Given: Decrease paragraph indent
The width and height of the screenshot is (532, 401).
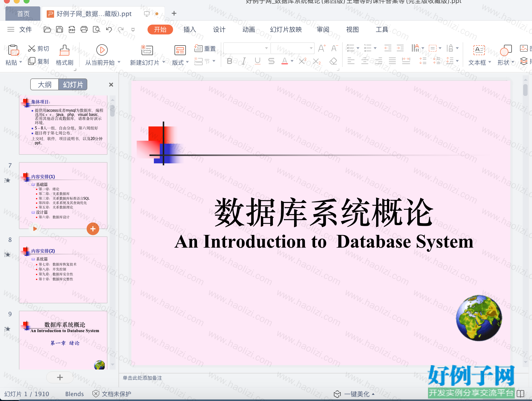Looking at the screenshot, I should 388,48.
